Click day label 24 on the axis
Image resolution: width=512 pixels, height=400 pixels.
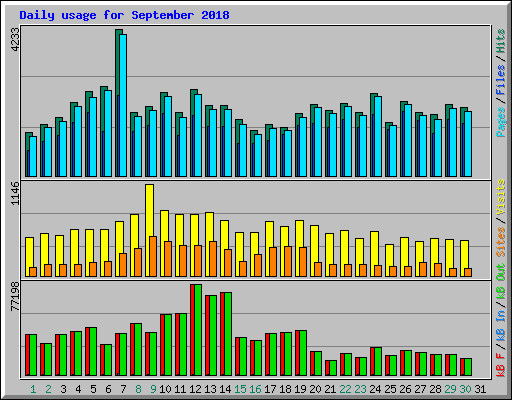coord(375,389)
